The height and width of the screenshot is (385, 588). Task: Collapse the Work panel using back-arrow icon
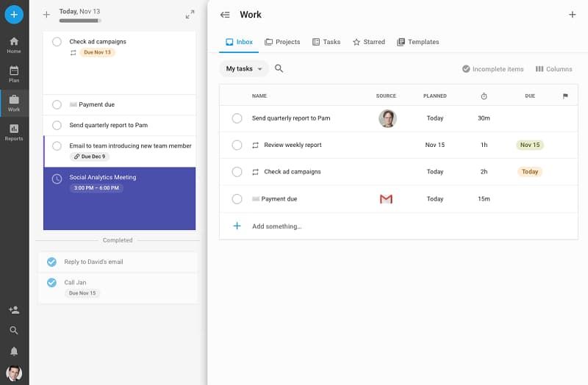pos(225,15)
